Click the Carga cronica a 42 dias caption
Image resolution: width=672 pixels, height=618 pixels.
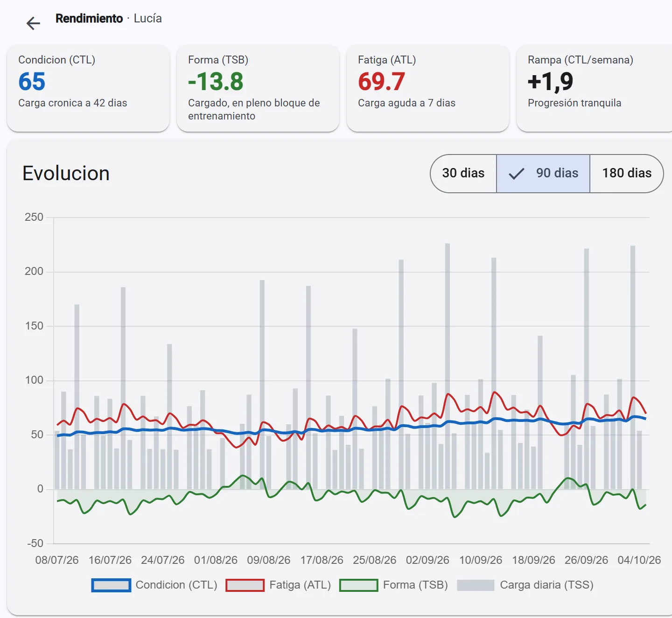(x=73, y=103)
